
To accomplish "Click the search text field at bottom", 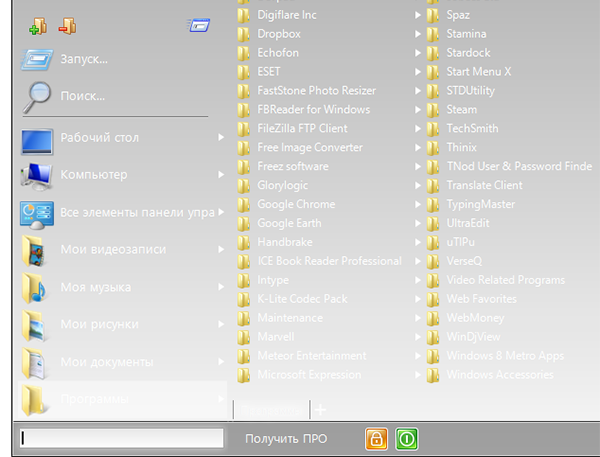I will (122, 438).
